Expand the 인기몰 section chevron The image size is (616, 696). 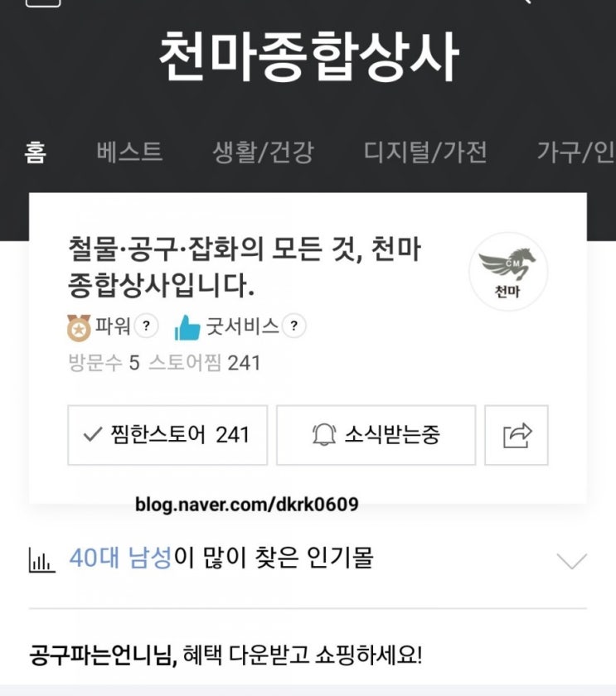(572, 561)
